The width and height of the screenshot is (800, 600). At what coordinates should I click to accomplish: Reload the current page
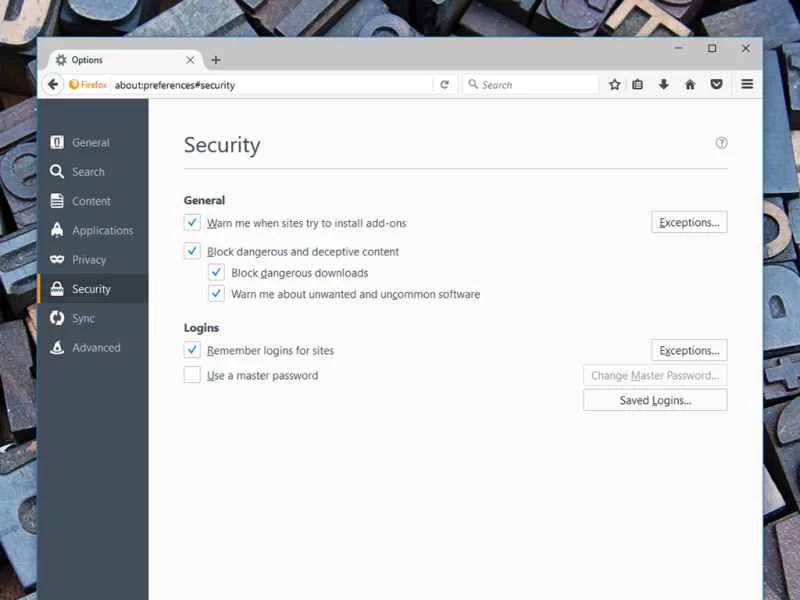click(x=444, y=84)
